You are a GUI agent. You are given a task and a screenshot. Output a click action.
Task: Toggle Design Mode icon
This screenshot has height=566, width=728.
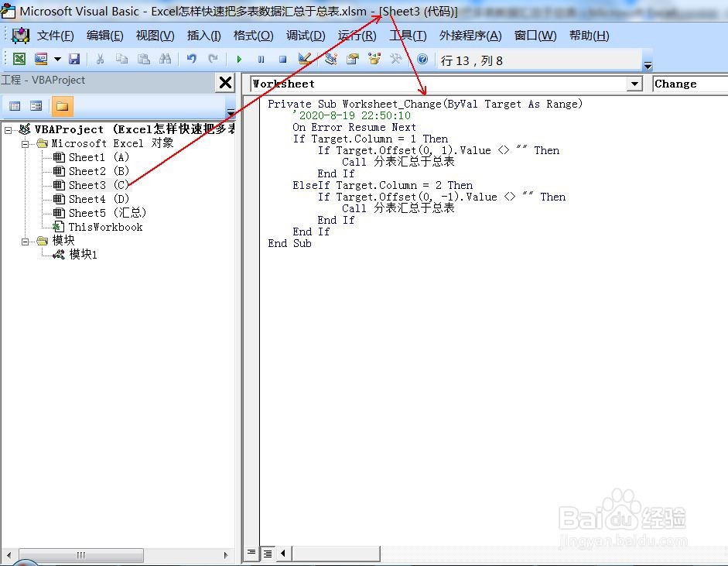[305, 59]
